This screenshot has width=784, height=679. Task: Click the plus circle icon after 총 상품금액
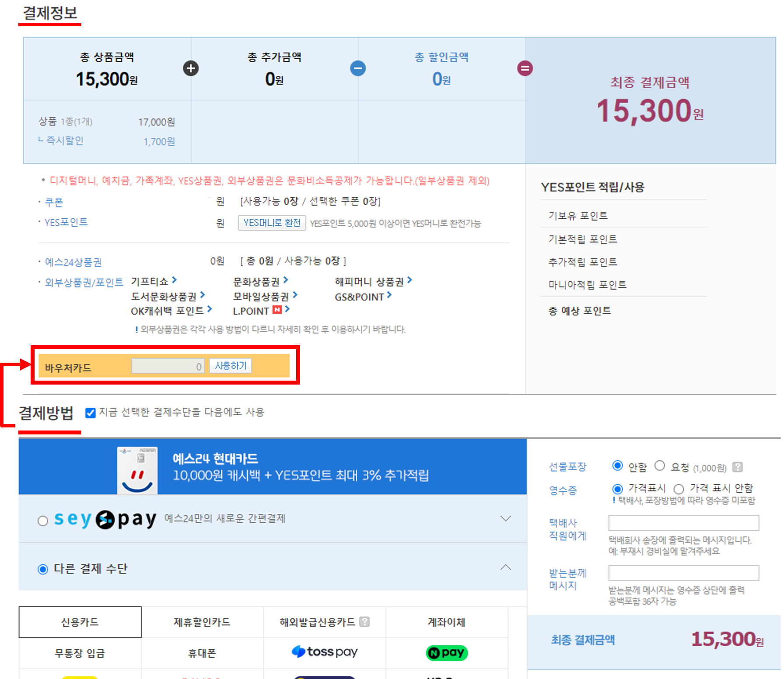click(x=191, y=68)
